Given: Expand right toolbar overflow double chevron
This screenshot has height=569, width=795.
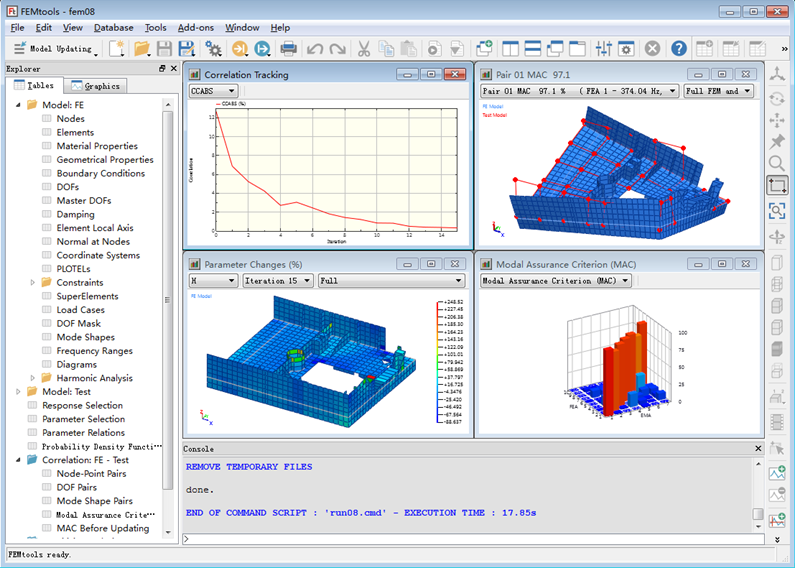Looking at the screenshot, I should 777,540.
